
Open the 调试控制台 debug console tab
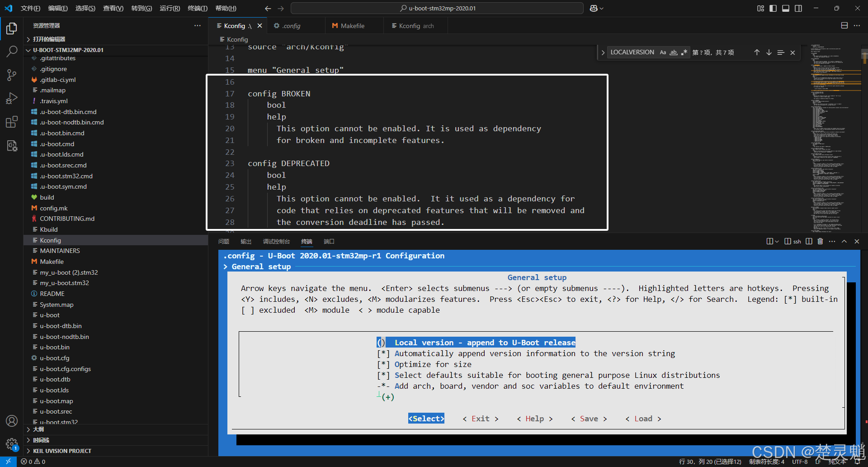pos(276,242)
